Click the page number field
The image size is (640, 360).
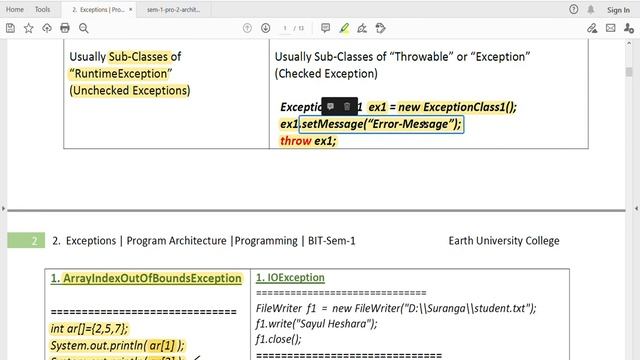(x=285, y=28)
